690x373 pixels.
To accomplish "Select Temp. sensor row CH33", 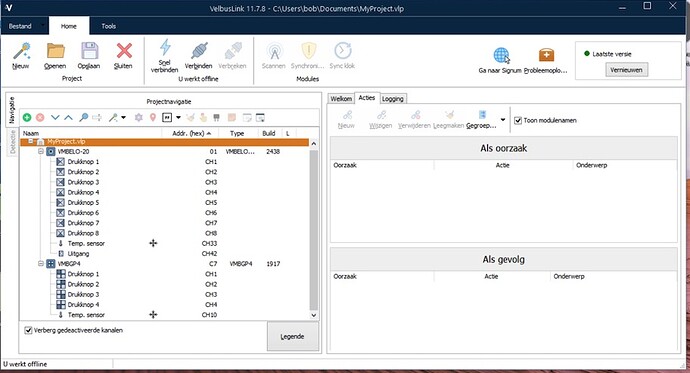I will [165, 244].
